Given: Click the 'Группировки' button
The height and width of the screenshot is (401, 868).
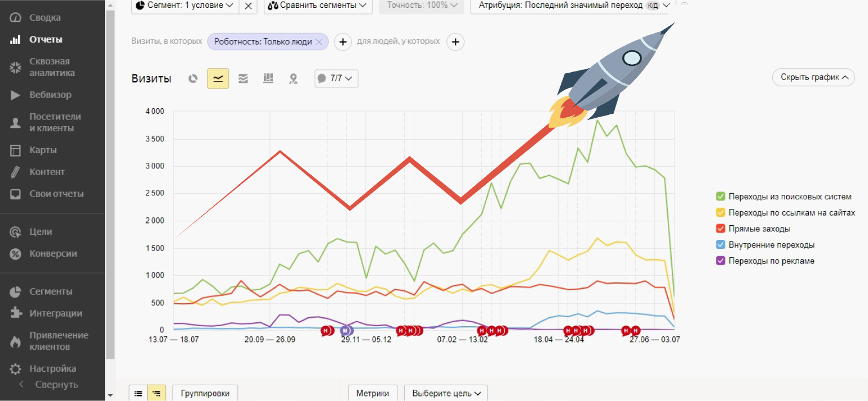Looking at the screenshot, I should (x=205, y=393).
